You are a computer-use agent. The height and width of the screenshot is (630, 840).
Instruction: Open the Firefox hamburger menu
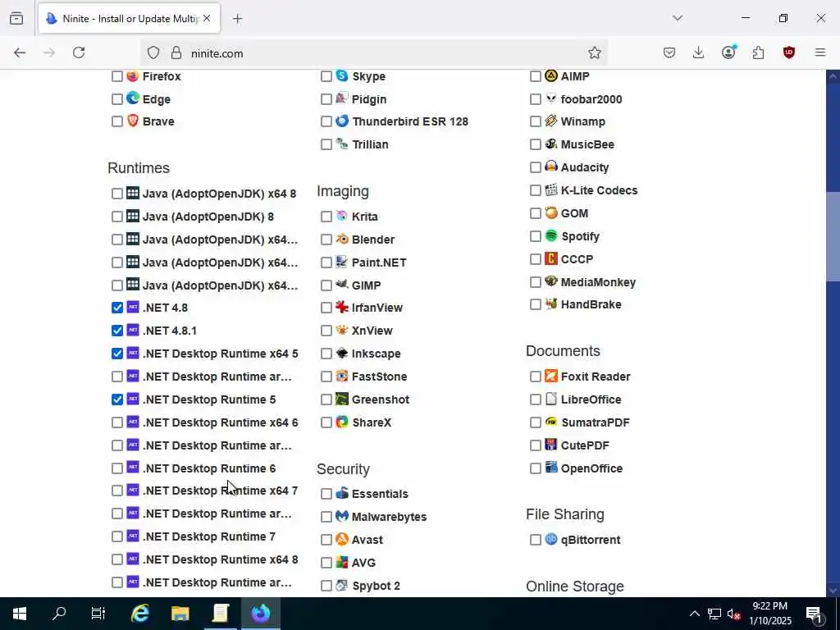click(x=819, y=52)
